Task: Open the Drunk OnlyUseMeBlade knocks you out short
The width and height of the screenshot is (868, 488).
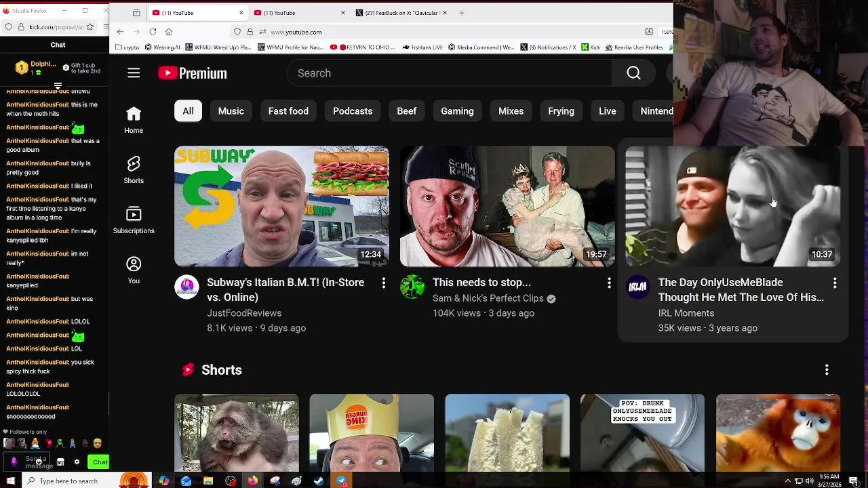Action: click(642, 432)
